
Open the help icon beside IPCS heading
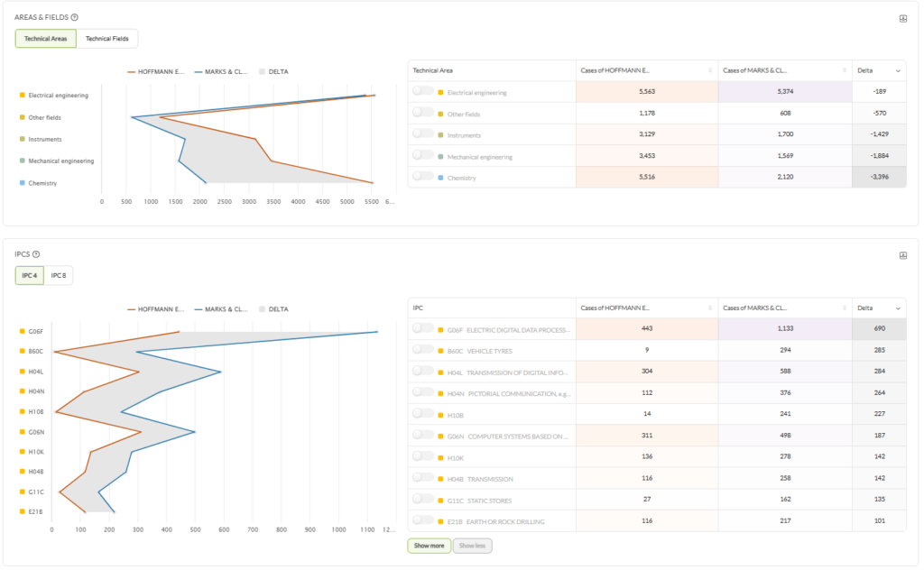(36, 254)
